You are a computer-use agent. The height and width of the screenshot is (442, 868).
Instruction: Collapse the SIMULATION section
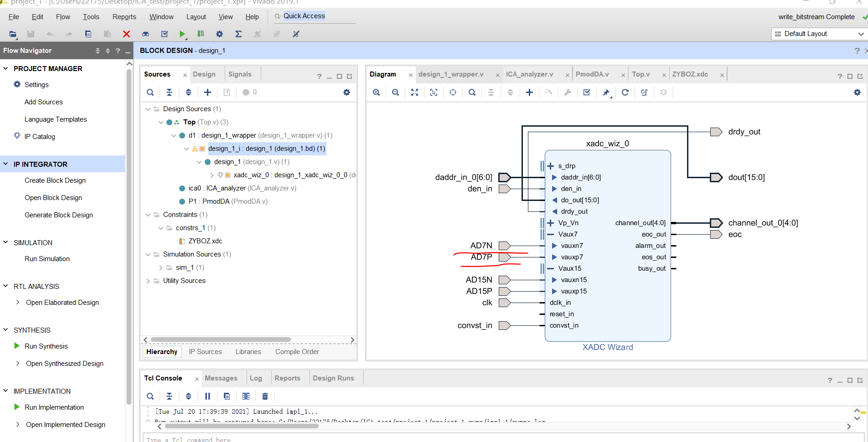tap(6, 242)
